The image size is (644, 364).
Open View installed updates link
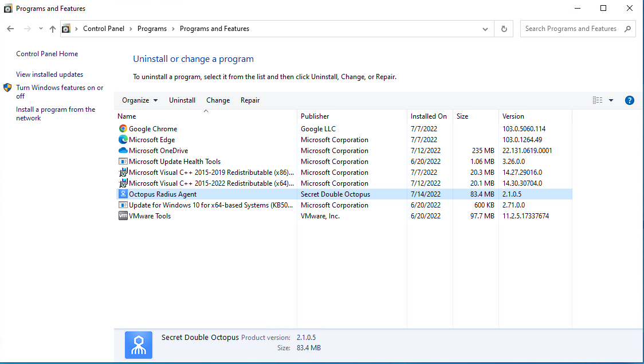(49, 75)
